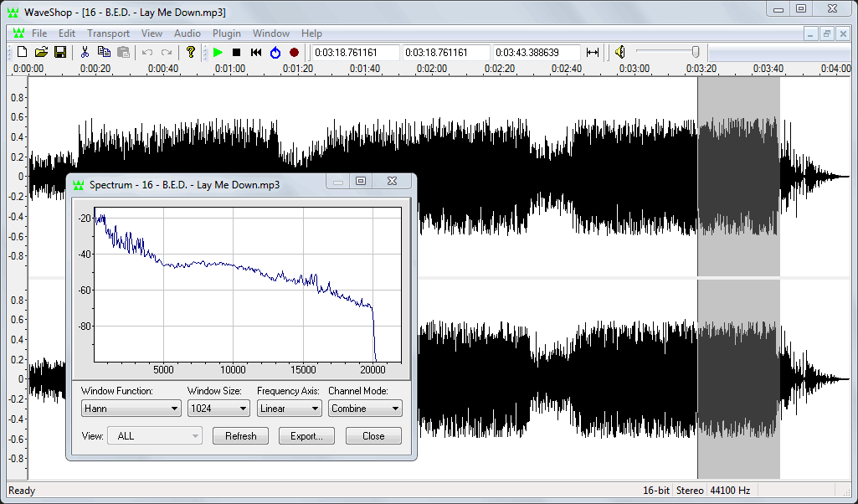The image size is (858, 504).
Task: Click the Undo arrow icon
Action: click(x=147, y=52)
